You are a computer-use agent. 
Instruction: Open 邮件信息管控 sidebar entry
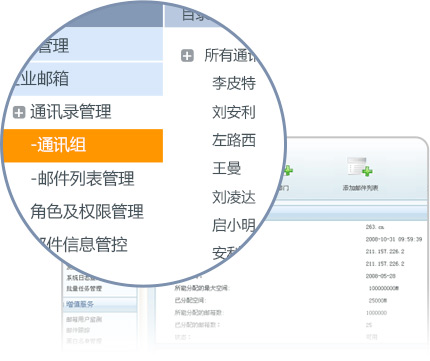(x=83, y=244)
